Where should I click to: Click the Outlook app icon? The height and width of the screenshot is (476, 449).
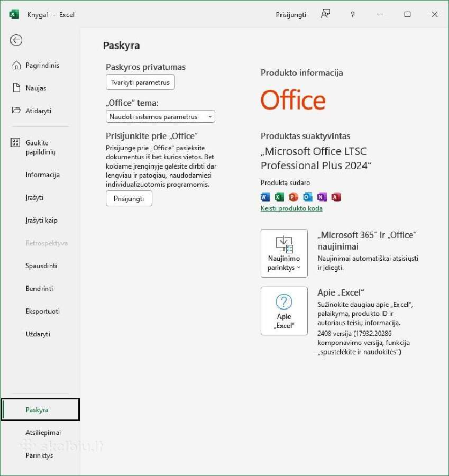(x=307, y=197)
